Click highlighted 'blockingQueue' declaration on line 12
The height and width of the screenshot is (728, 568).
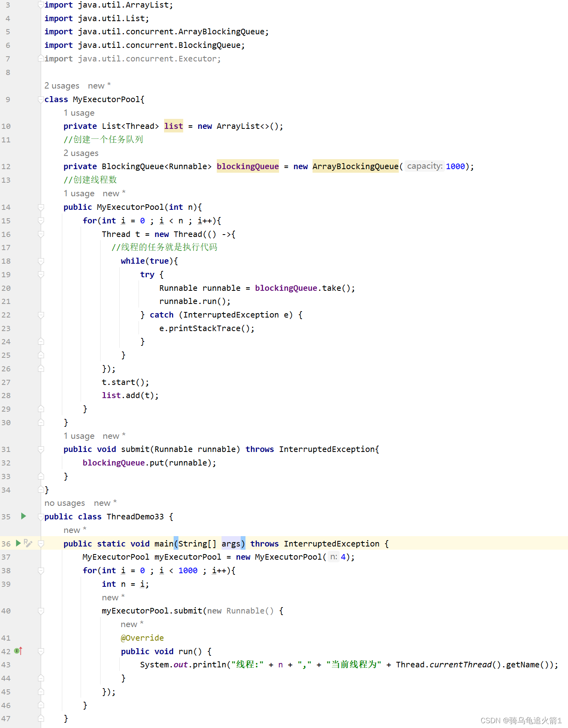[x=248, y=166]
